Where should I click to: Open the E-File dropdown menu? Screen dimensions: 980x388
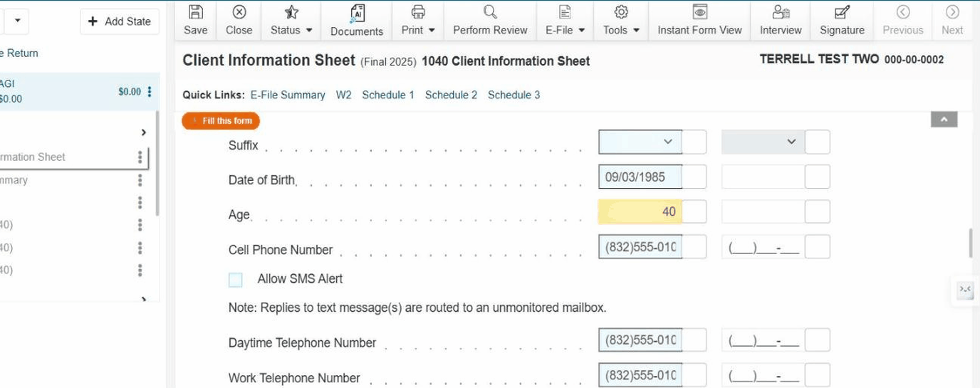click(x=565, y=20)
